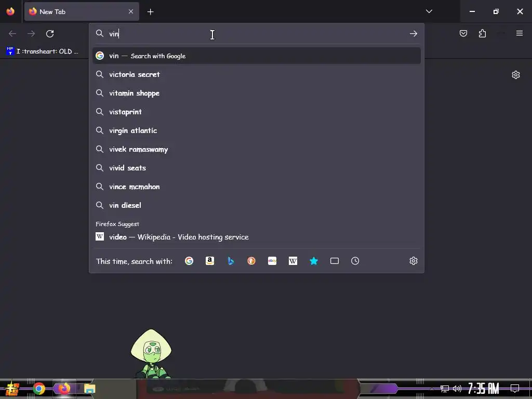Choose the vivek ramaswamy suggestion
Image resolution: width=532 pixels, height=399 pixels.
257,149
